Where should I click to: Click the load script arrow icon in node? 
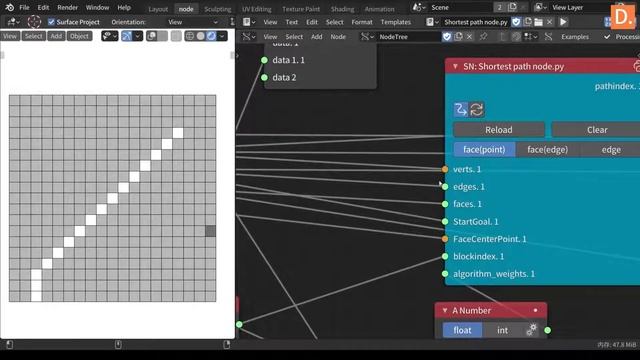pos(461,109)
